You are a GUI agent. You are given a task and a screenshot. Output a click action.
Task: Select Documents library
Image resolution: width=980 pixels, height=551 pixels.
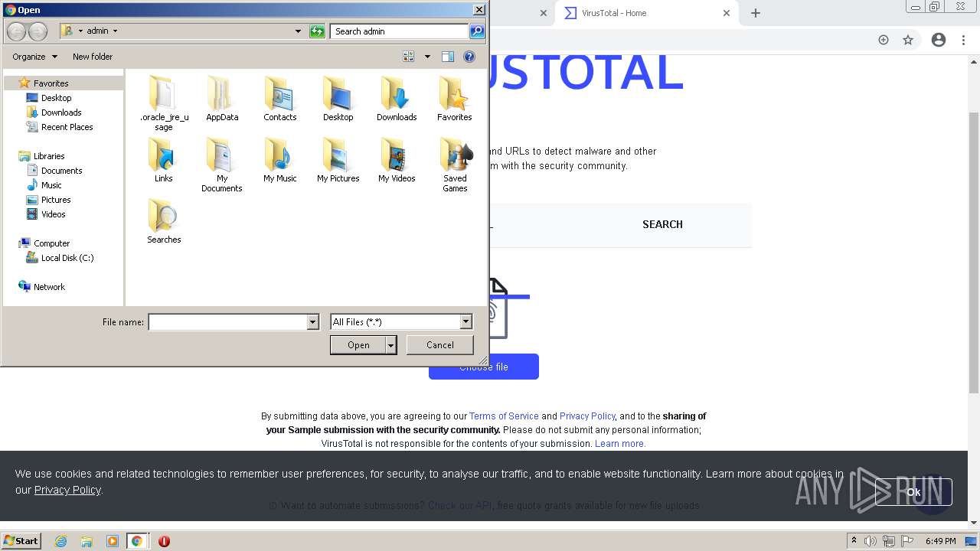point(61,171)
